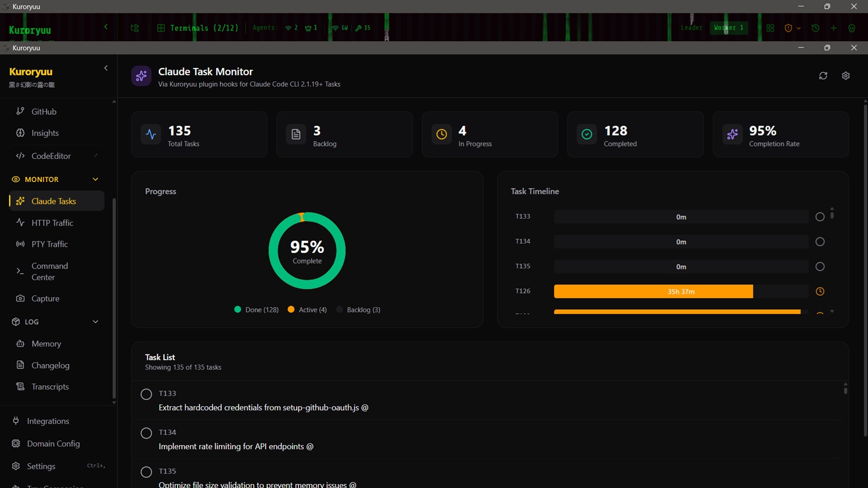Click the refresh icon in Task Monitor header
This screenshot has width=868, height=488.
coord(823,76)
